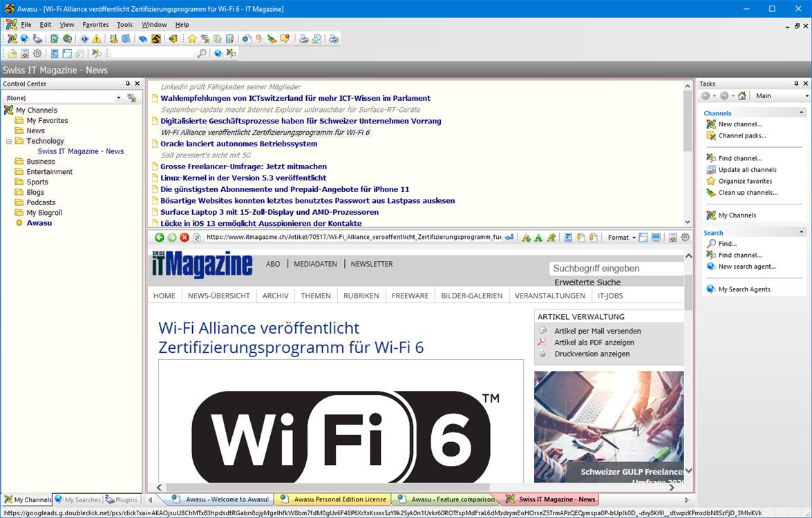Click the PDF icon next to Artikel als PDF

pyautogui.click(x=542, y=342)
